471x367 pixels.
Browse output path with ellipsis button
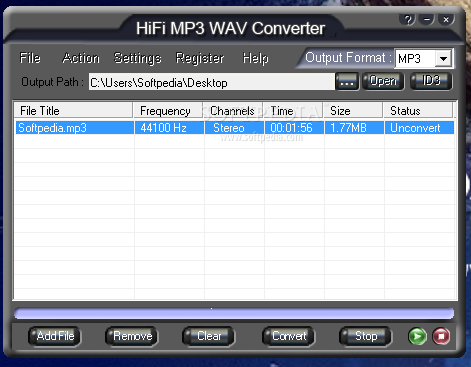coord(347,81)
